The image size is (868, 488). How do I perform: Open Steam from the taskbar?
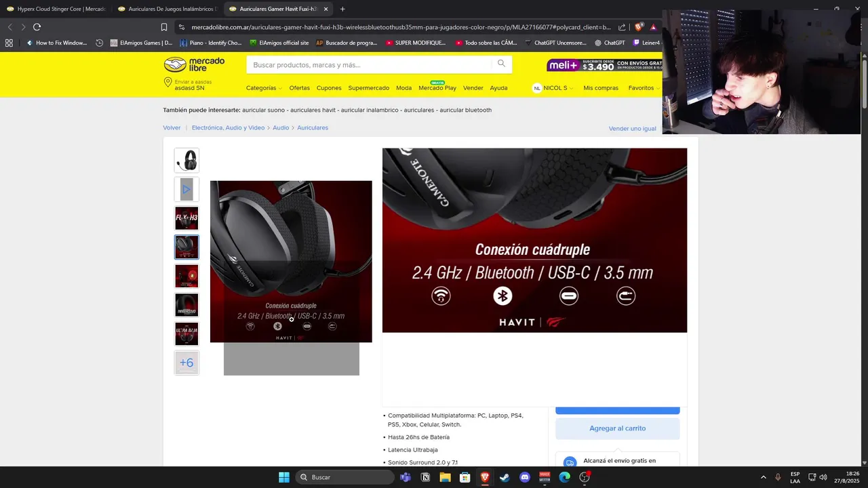(505, 477)
